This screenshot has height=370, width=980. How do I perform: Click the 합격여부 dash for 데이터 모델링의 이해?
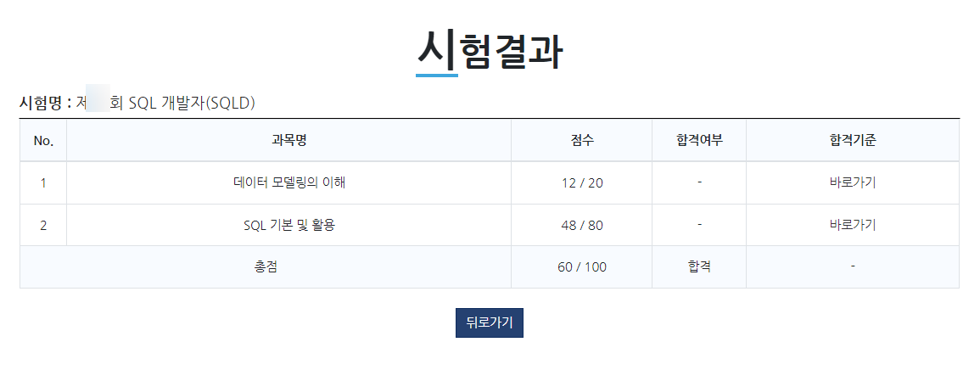pyautogui.click(x=699, y=182)
